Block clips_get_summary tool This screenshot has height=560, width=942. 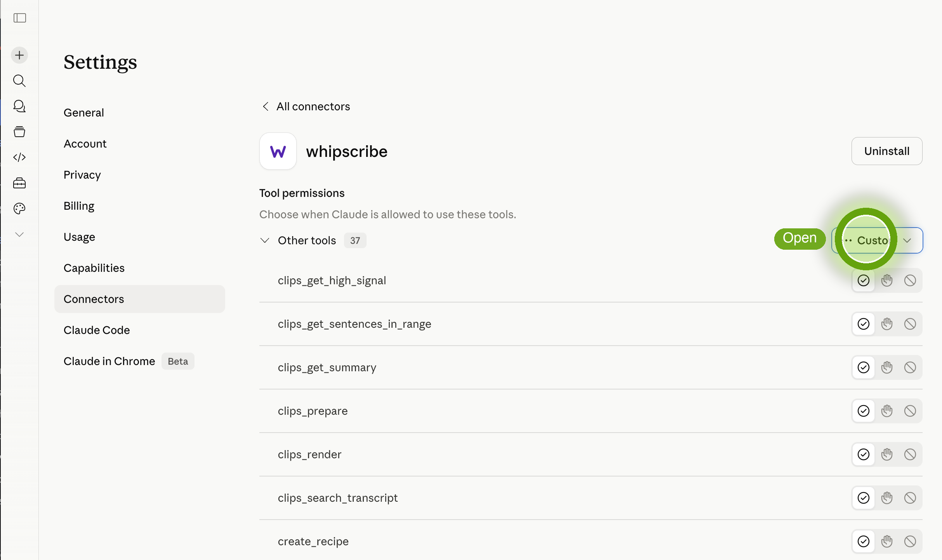(910, 367)
